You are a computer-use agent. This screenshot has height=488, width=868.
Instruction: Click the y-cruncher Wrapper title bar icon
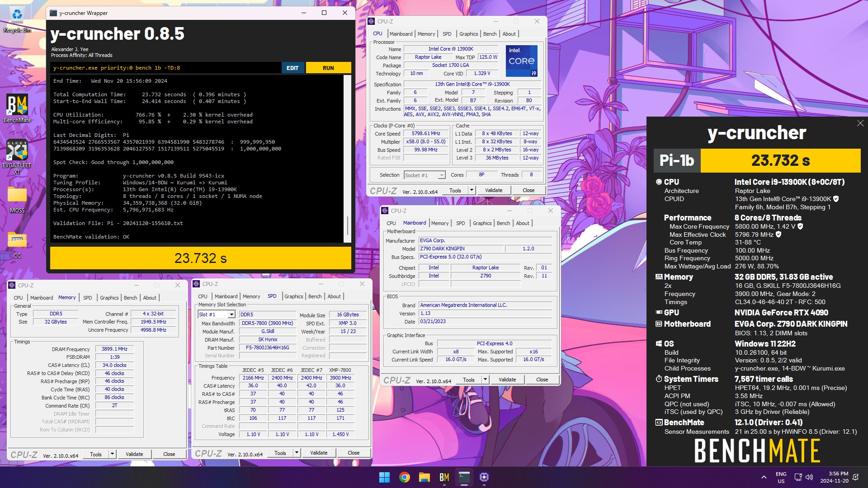click(x=53, y=13)
